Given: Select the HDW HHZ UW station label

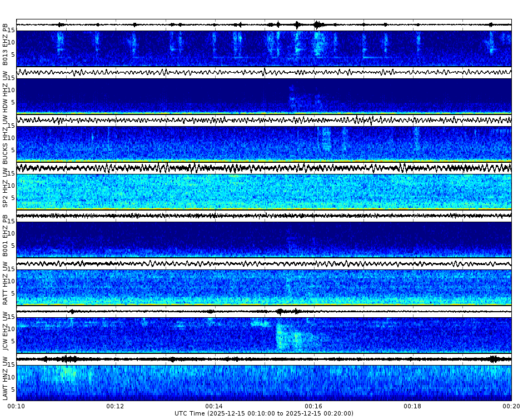Looking at the screenshot, I should point(6,89).
